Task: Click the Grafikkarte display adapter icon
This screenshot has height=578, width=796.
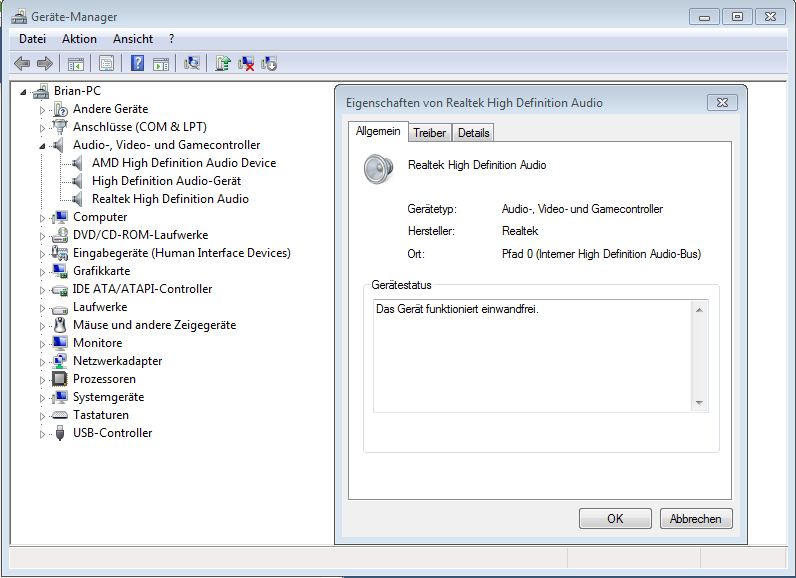Action: 60,271
